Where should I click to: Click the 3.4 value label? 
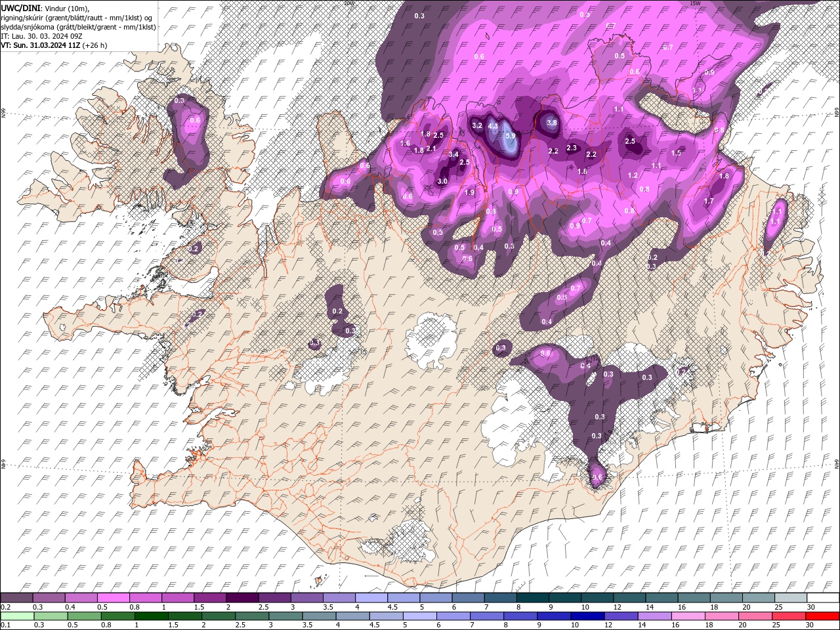tap(453, 154)
